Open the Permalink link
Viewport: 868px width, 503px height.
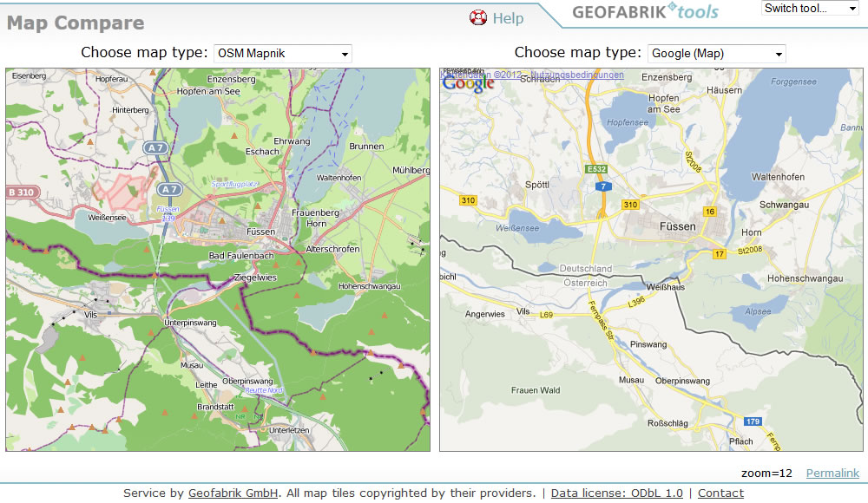coord(832,474)
